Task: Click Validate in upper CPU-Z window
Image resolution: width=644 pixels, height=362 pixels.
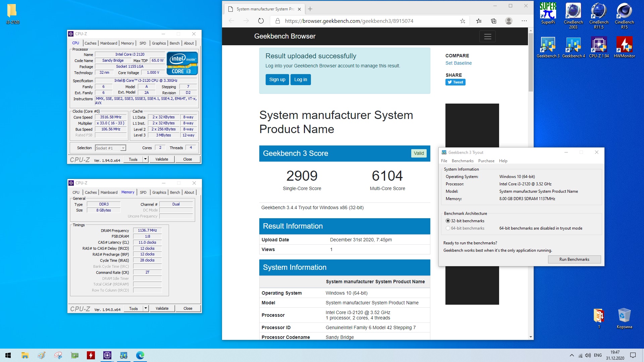Action: coord(162,159)
